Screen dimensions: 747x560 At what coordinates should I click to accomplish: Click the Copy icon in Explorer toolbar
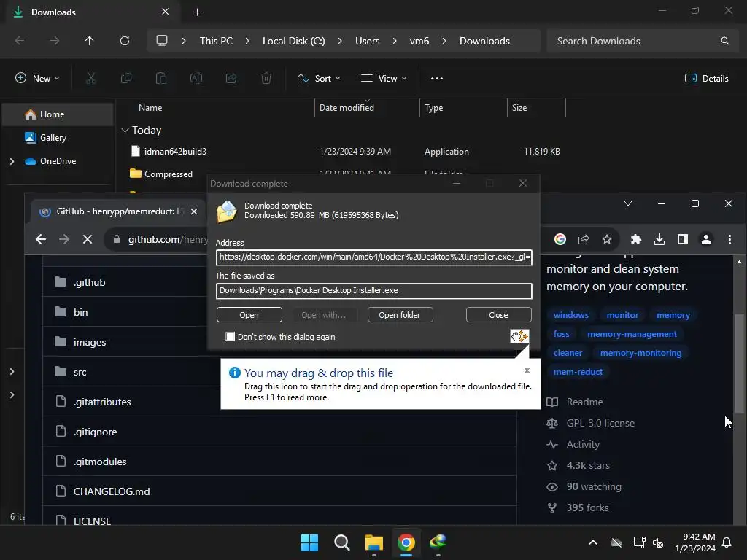125,78
